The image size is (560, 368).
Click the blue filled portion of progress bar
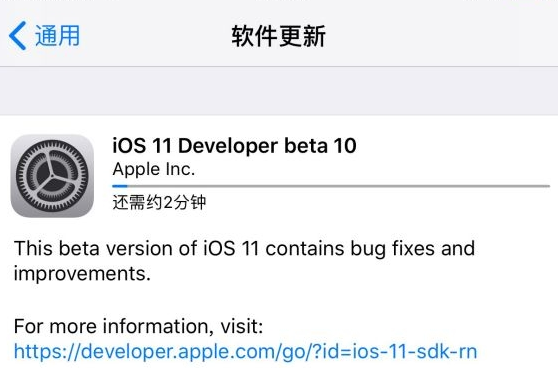120,186
